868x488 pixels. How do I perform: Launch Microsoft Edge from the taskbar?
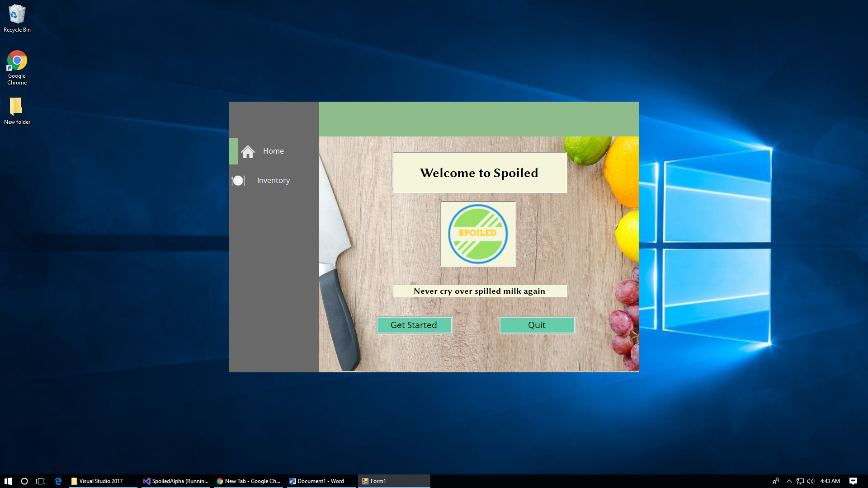coord(58,481)
